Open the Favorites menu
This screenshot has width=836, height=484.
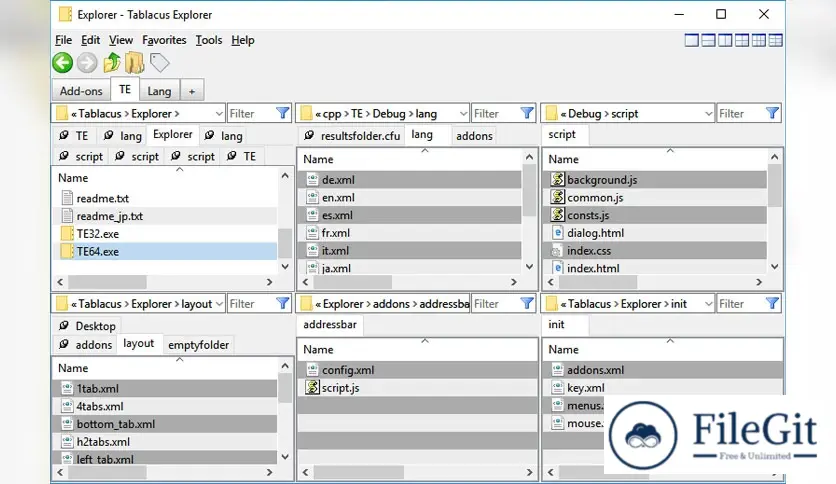(x=164, y=40)
